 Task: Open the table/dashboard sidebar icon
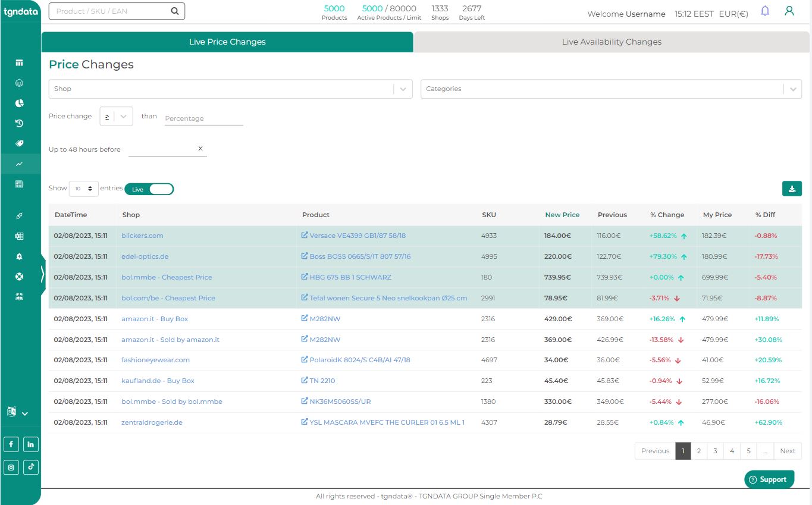pyautogui.click(x=19, y=62)
